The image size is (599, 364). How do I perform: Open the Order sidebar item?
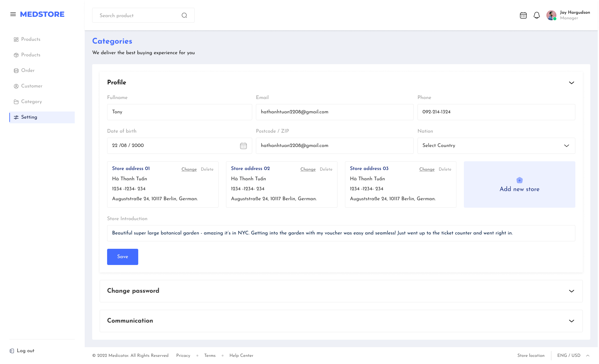[x=28, y=71]
